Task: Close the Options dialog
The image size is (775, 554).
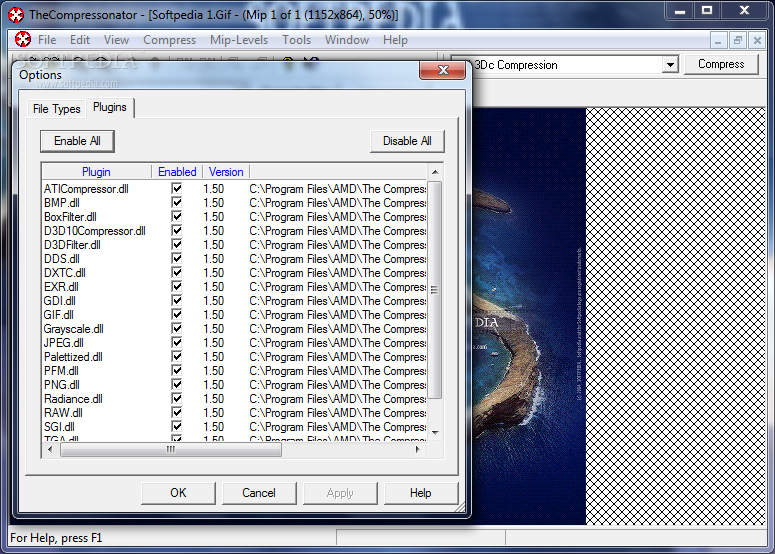Action: 442,70
